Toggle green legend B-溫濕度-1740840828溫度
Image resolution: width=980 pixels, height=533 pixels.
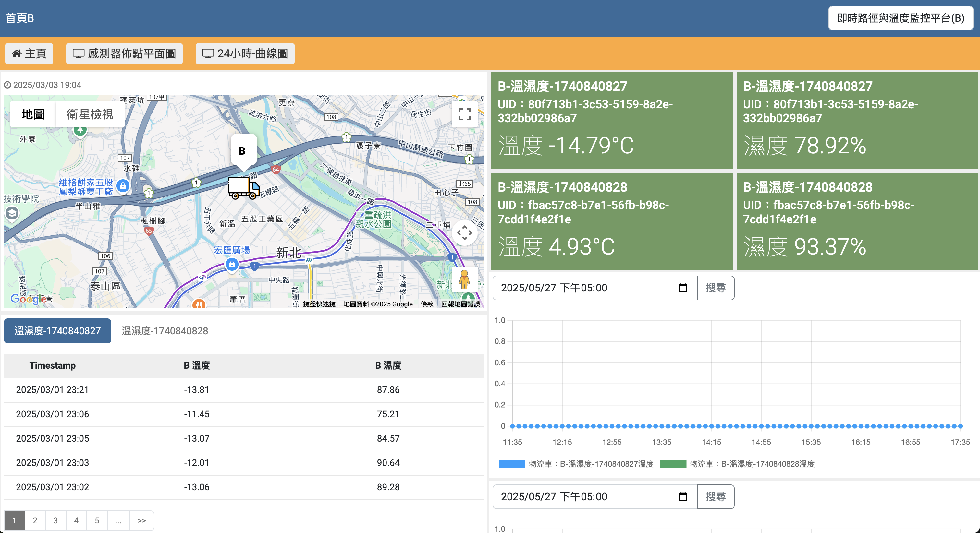pos(737,464)
